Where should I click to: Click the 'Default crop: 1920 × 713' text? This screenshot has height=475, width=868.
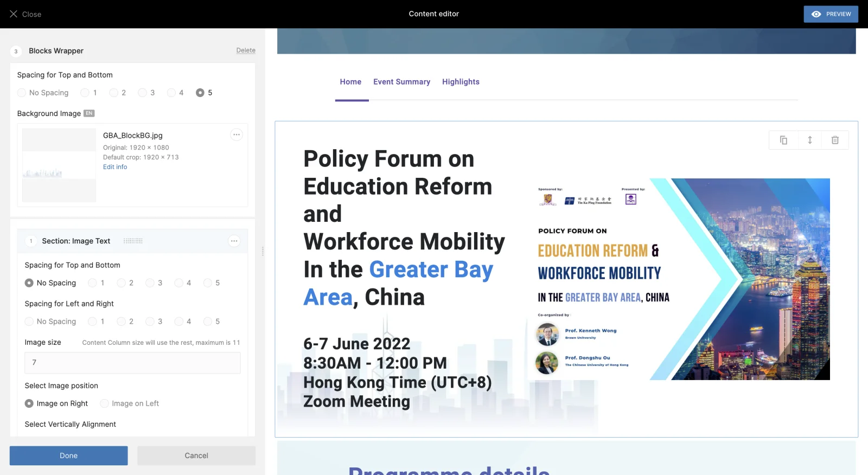pyautogui.click(x=141, y=157)
